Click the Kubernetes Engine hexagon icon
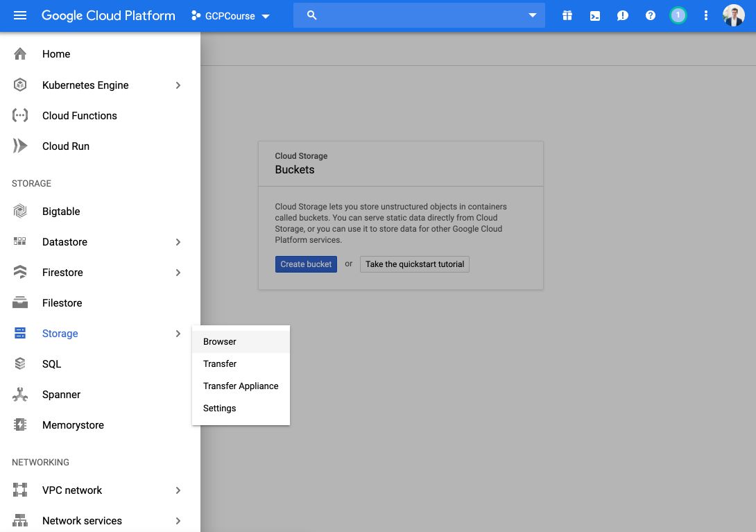This screenshot has height=532, width=756. (x=20, y=85)
